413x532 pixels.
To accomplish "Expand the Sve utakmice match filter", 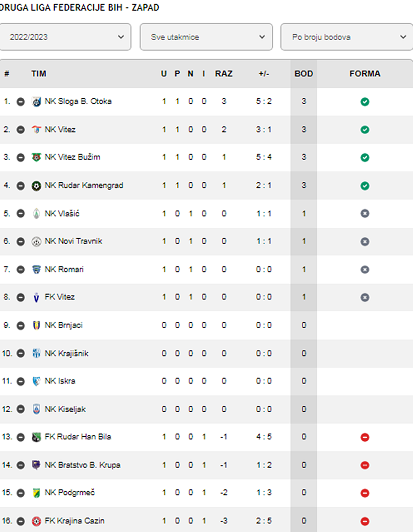I will point(206,37).
